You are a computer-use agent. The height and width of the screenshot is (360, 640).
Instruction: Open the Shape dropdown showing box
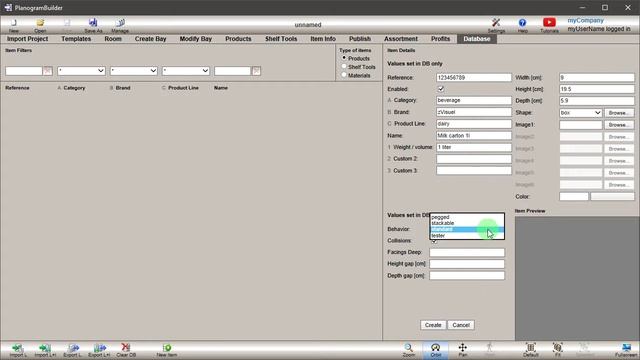coord(580,112)
